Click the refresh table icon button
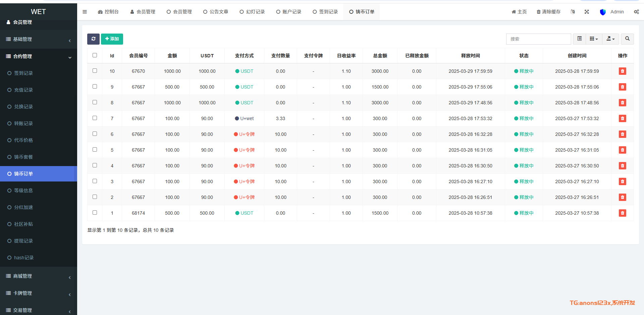 pyautogui.click(x=93, y=39)
